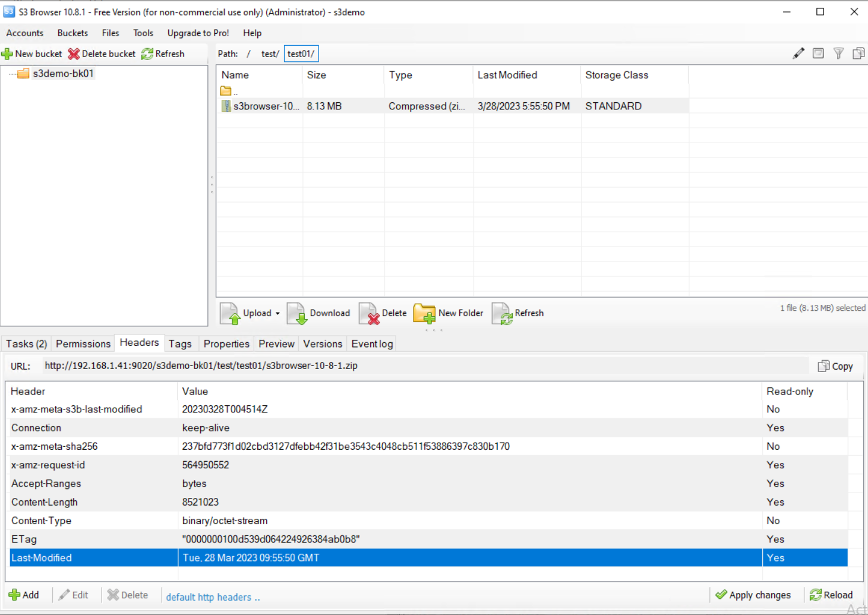The image size is (868, 615).
Task: Open the filter funnel icon near the path bar
Action: click(x=838, y=53)
